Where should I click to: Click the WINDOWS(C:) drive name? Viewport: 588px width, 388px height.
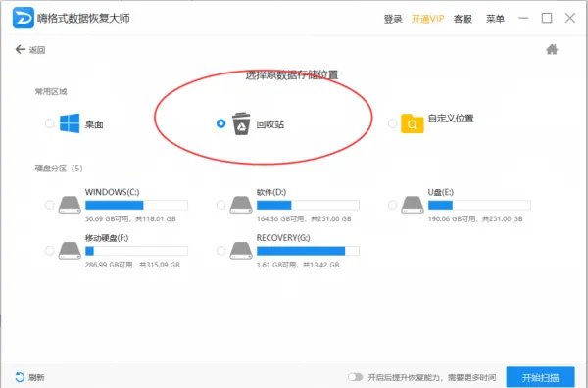[112, 192]
